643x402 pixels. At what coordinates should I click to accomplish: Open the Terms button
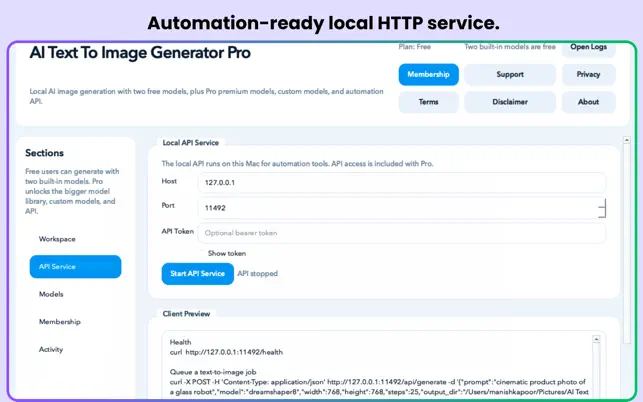click(x=429, y=102)
